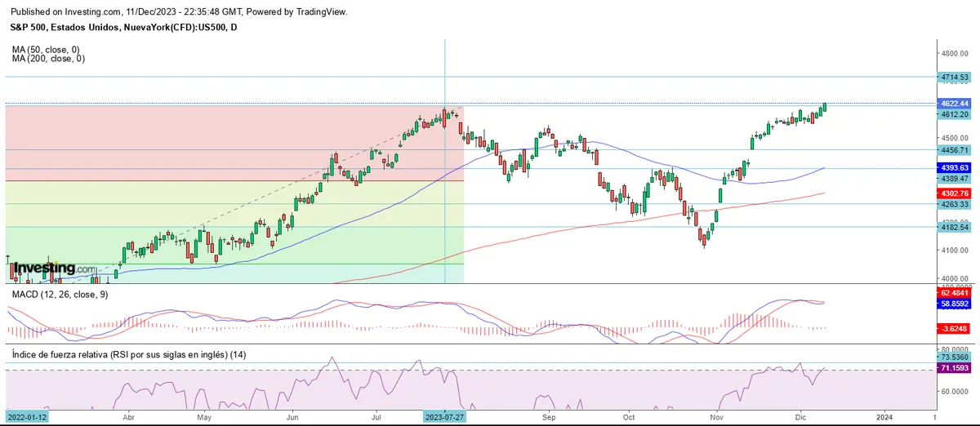Image resolution: width=980 pixels, height=426 pixels.
Task: Click the Nov label on time axis
Action: pyautogui.click(x=716, y=415)
